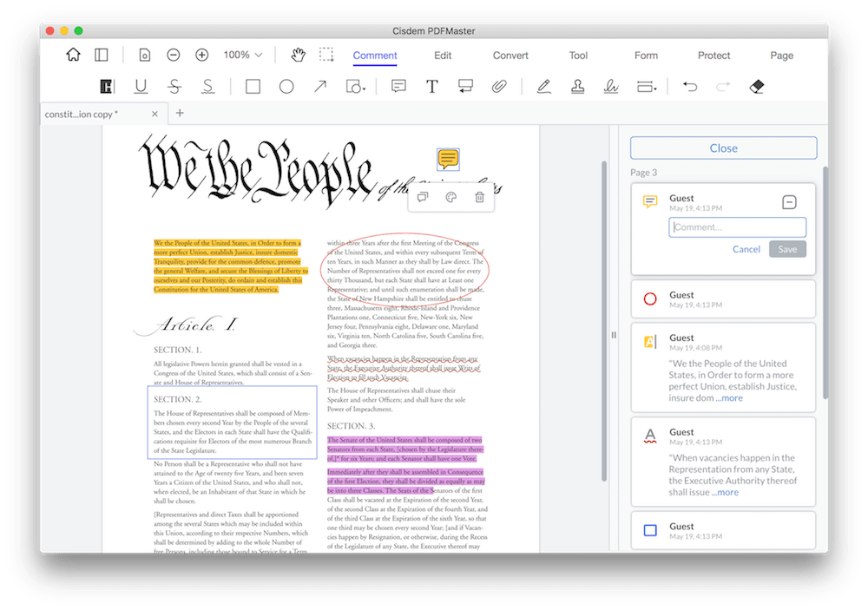Screen dimensions: 868x610
Task: Select the Guest rectangle annotation entry
Action: [723, 530]
